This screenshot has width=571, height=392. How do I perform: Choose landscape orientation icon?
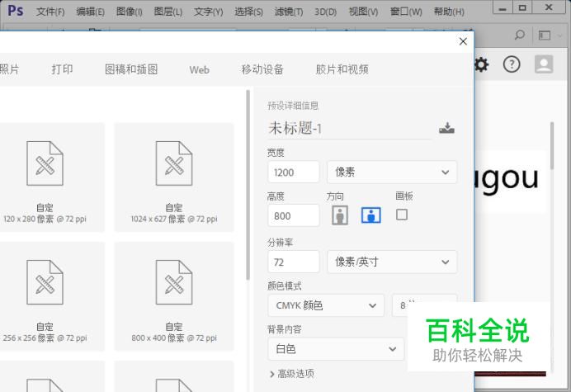(371, 215)
